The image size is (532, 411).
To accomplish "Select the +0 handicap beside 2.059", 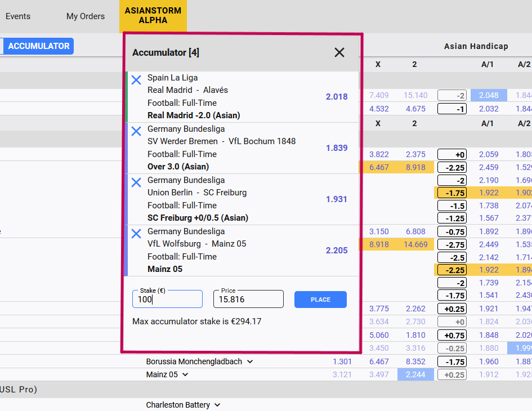I will 452,154.
